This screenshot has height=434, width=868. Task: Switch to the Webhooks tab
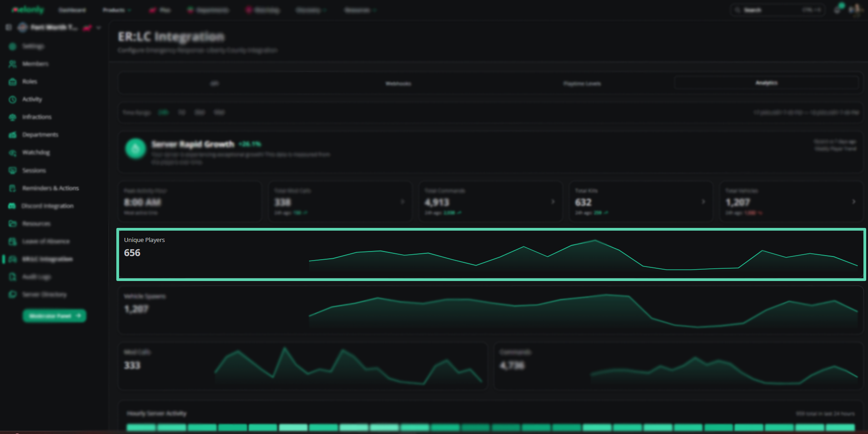[398, 84]
